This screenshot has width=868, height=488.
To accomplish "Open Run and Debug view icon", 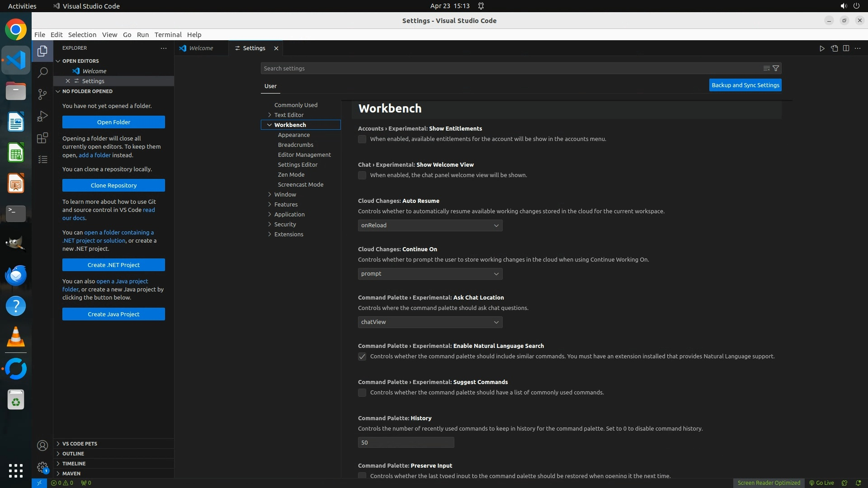I will (42, 116).
